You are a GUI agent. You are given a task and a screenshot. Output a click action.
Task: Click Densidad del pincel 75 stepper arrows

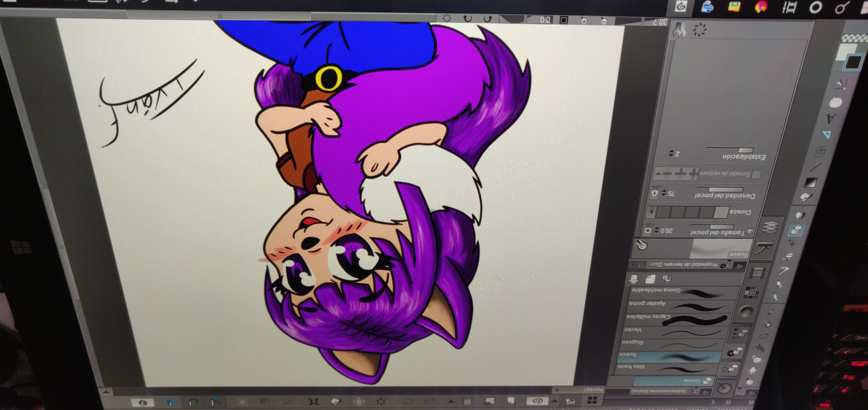tap(664, 193)
